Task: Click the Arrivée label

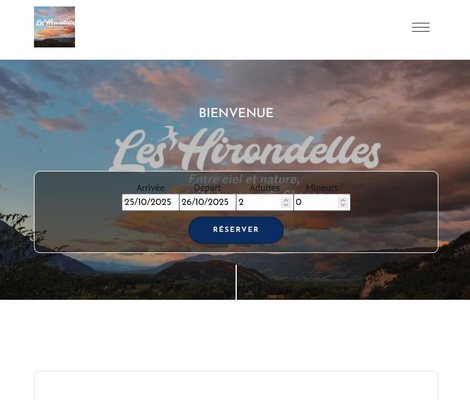Action: pyautogui.click(x=150, y=188)
